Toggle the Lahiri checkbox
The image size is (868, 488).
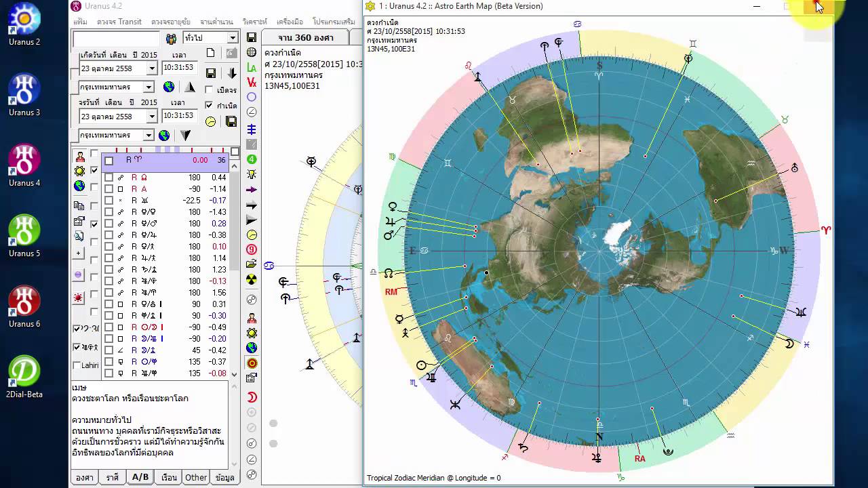[x=77, y=365]
